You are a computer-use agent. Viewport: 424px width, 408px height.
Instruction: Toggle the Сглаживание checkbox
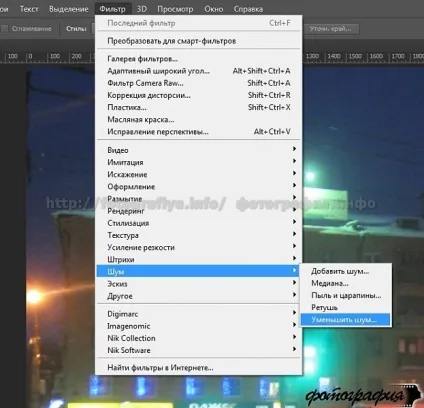[x=5, y=29]
